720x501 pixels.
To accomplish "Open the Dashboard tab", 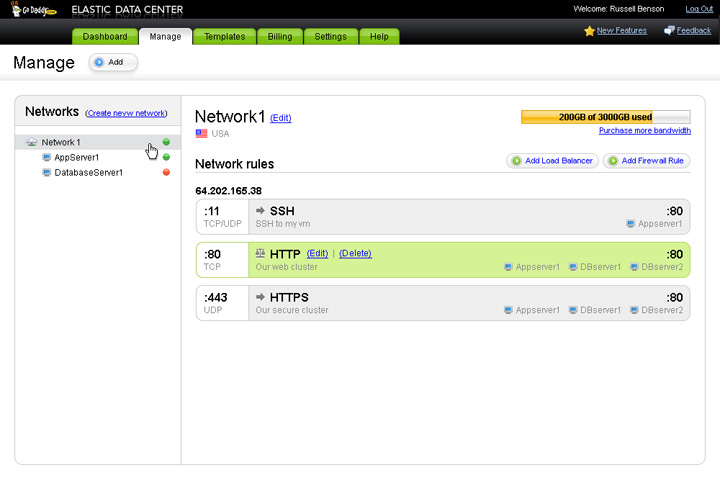I will coord(105,37).
